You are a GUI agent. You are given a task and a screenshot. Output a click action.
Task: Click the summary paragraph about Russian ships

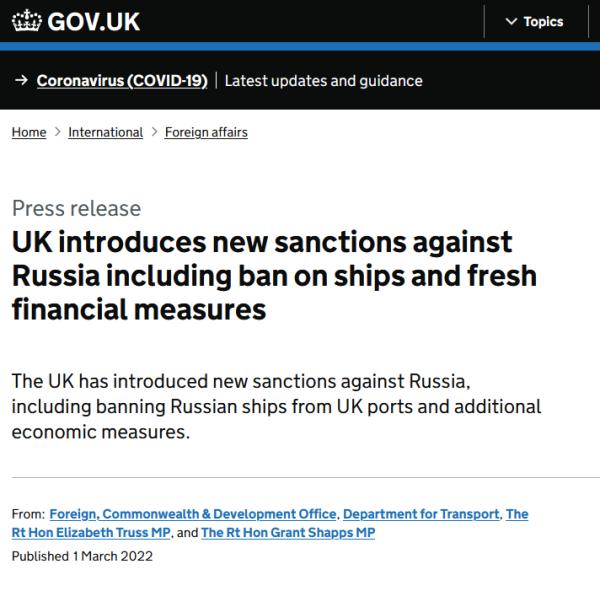(276, 408)
